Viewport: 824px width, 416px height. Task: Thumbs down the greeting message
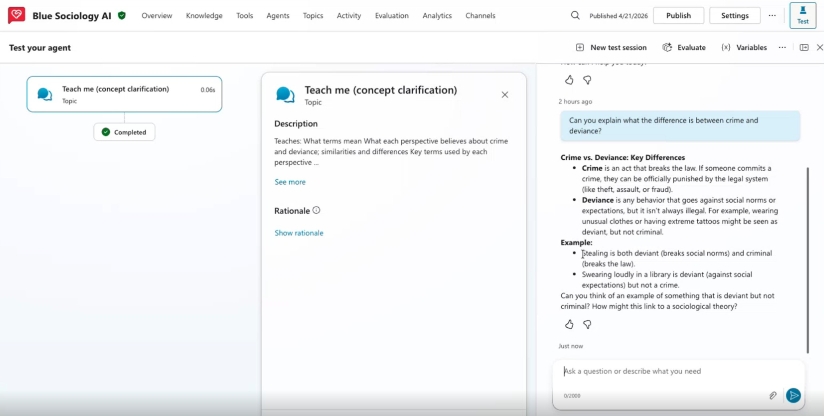click(x=588, y=80)
